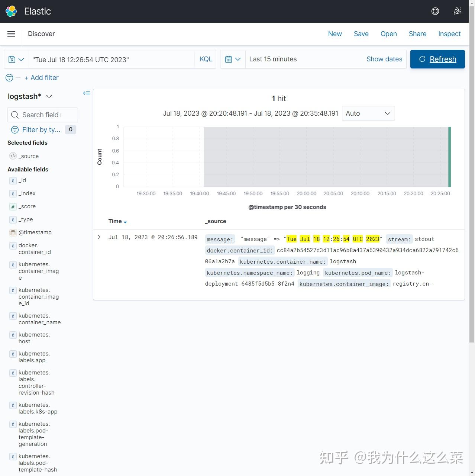This screenshot has height=476, width=475.
Task: Click the Elastic logo in the header
Action: (x=11, y=11)
